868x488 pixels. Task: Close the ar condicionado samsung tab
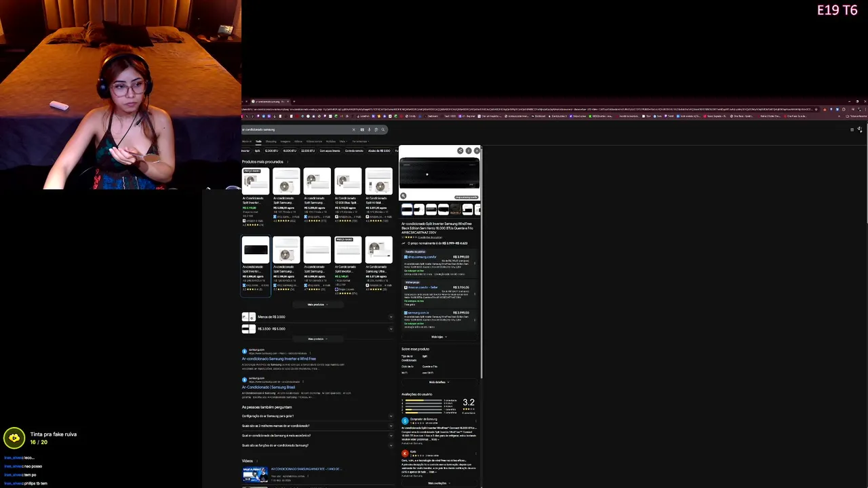point(288,101)
